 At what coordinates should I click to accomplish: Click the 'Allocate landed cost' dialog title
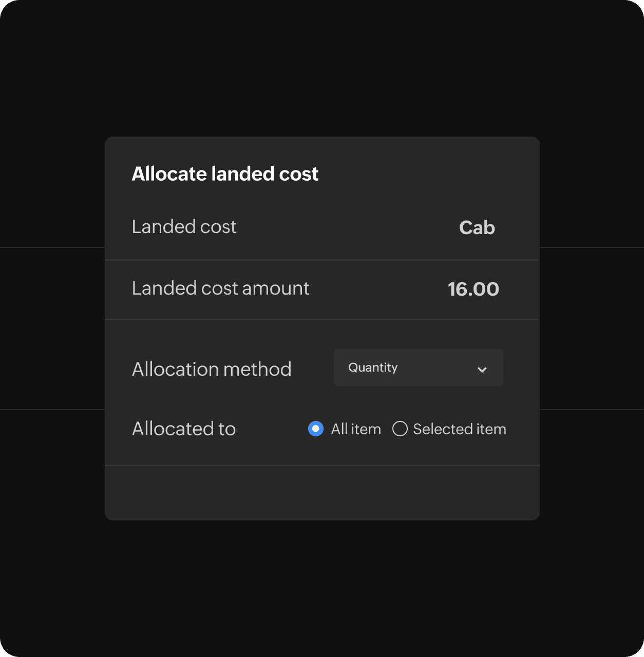point(225,173)
